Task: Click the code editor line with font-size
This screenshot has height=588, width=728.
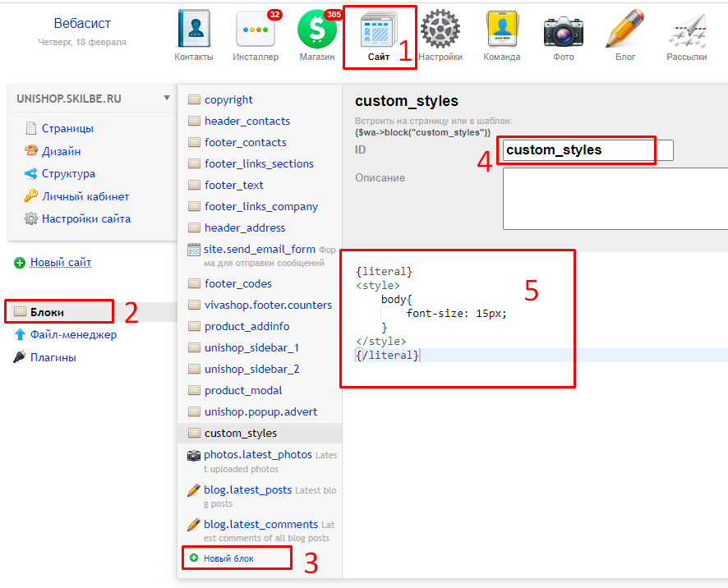Action: [x=456, y=313]
